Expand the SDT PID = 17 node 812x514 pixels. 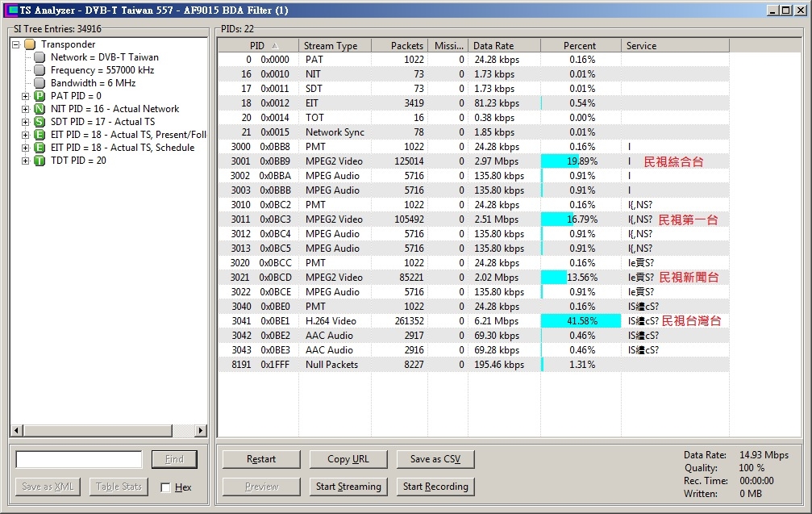pos(25,123)
